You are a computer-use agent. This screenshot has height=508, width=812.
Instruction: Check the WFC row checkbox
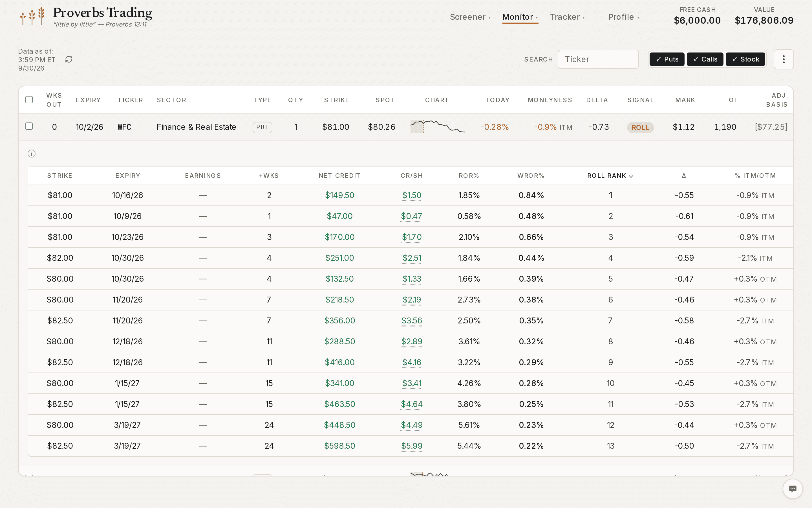click(29, 126)
